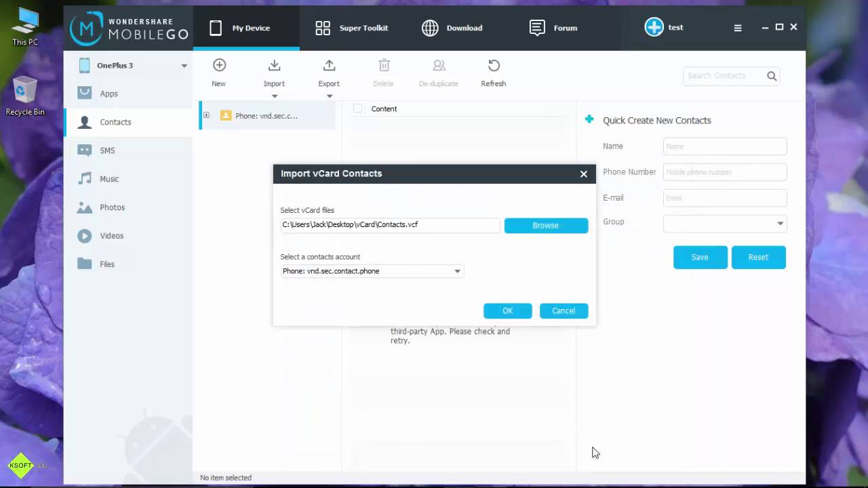The width and height of the screenshot is (868, 488).
Task: Toggle the Content select-all checkbox
Action: (358, 108)
